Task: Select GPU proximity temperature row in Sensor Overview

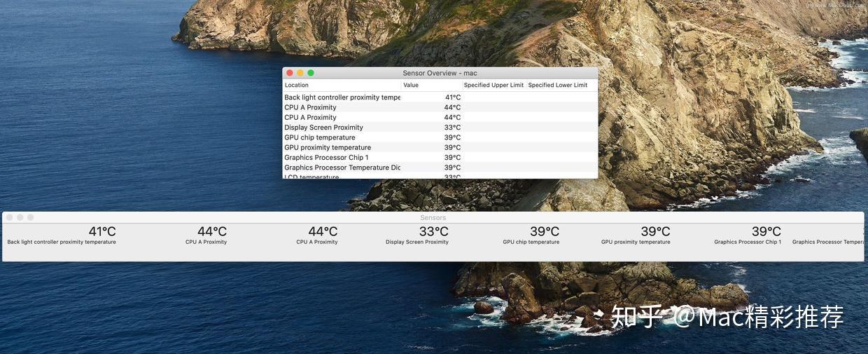Action: [440, 147]
